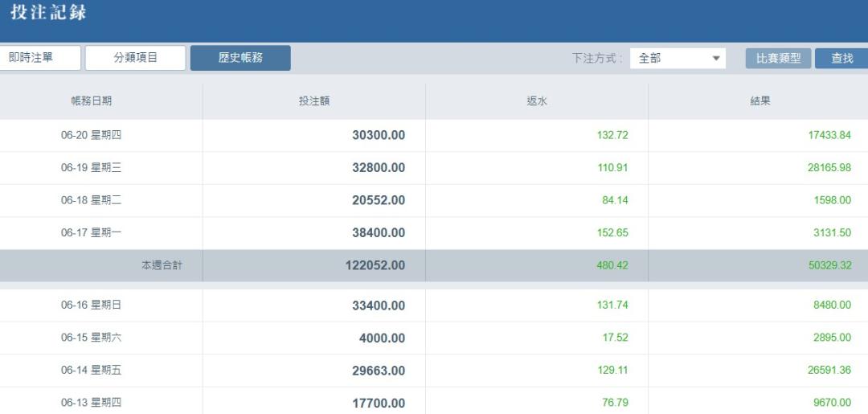Click the 06-14 星期五 date entry
Screen dimensions: 868x414
pos(91,371)
